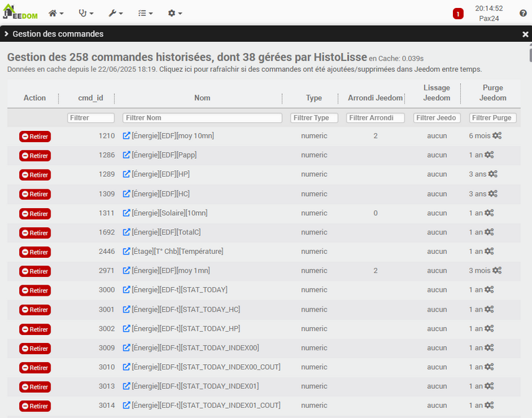Open the Jeedom home menu
532x418 pixels.
[x=56, y=13]
